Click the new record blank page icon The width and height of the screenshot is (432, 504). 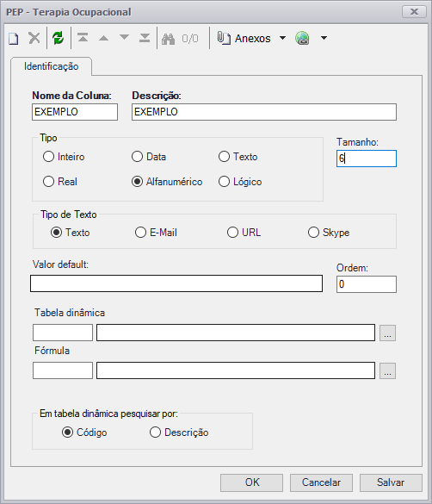(x=13, y=39)
